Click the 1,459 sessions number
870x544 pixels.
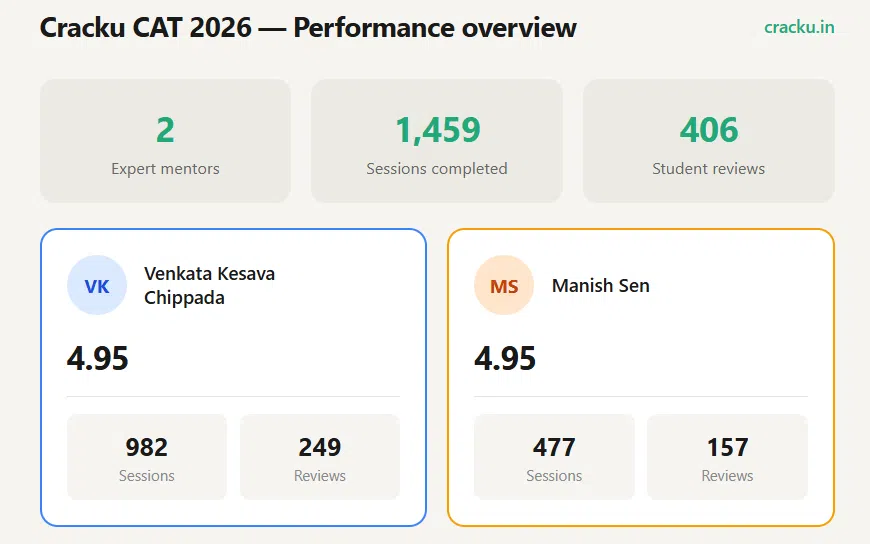[x=437, y=130]
